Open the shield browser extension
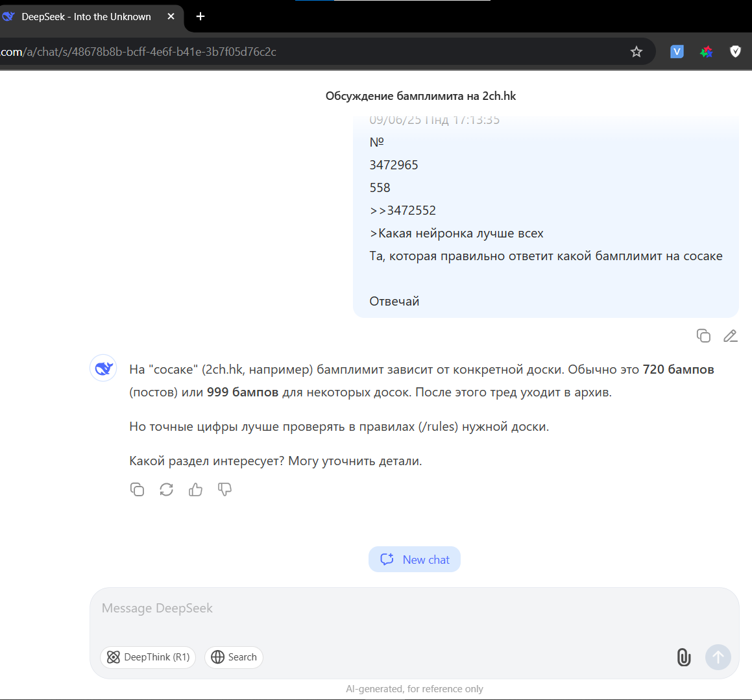Screen dimensions: 752x700 pos(735,51)
